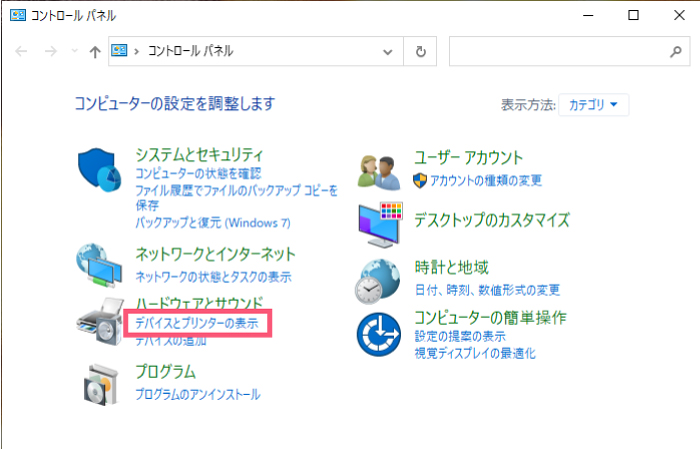The width and height of the screenshot is (700, 449).
Task: Open the Hardware and Sound printer icon
Action: point(100,321)
